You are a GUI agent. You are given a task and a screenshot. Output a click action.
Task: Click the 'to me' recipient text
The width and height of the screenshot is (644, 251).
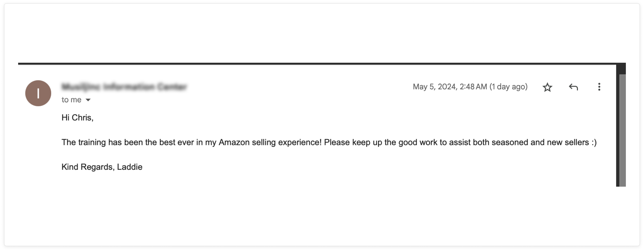pyautogui.click(x=72, y=100)
